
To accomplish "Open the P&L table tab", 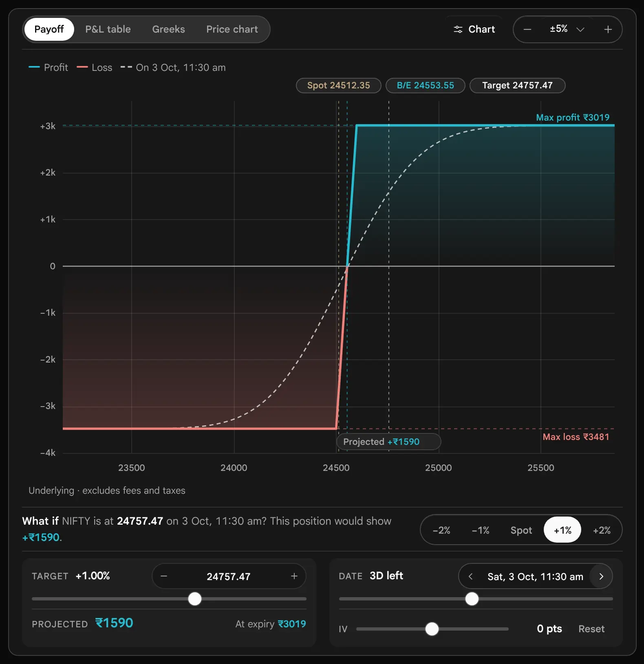I will (x=108, y=29).
